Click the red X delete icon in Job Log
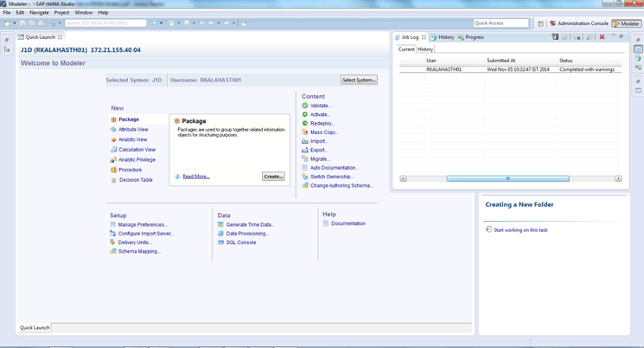The image size is (644, 348). [602, 37]
